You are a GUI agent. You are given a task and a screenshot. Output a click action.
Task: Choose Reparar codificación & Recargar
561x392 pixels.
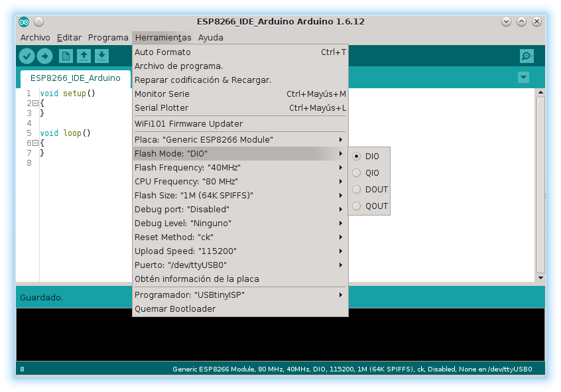(x=240, y=80)
